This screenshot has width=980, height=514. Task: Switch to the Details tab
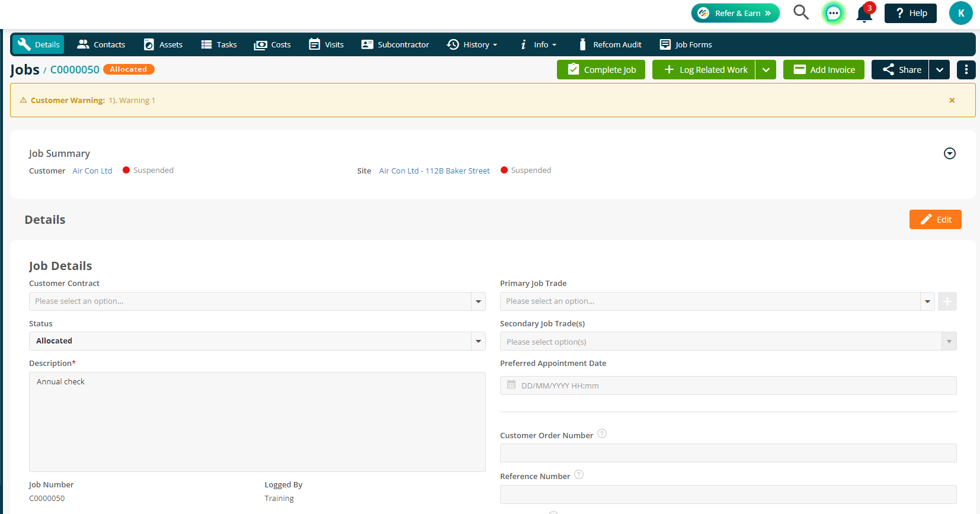coord(39,44)
